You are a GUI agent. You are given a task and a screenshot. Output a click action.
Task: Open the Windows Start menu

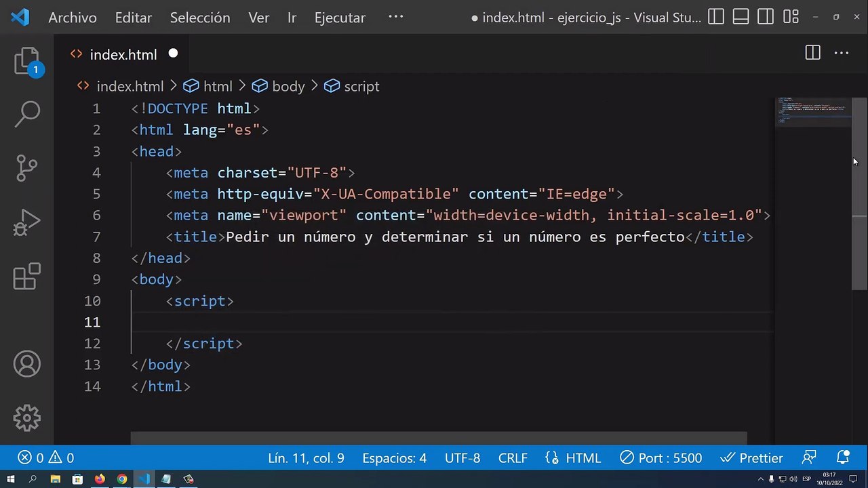11,479
